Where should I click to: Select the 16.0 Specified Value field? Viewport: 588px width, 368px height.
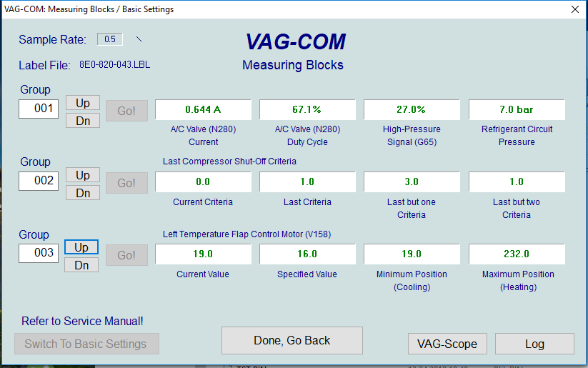[x=307, y=254]
